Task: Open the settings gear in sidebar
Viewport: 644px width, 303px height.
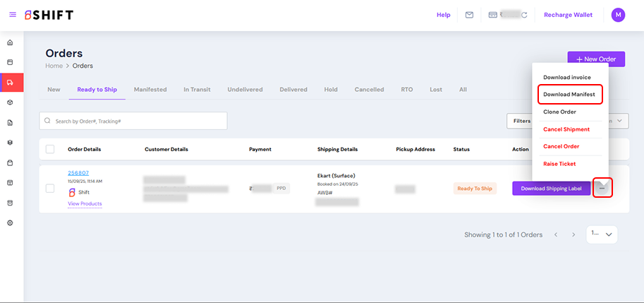Action: coord(10,222)
